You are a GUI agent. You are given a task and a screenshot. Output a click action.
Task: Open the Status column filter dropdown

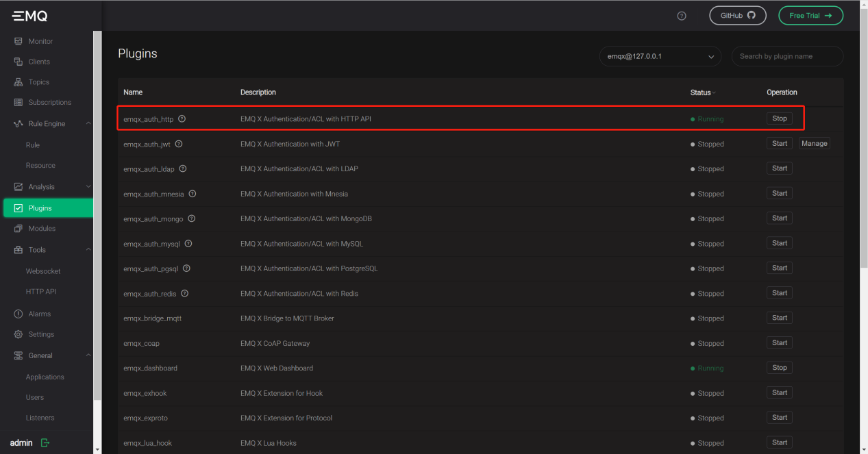(x=714, y=93)
